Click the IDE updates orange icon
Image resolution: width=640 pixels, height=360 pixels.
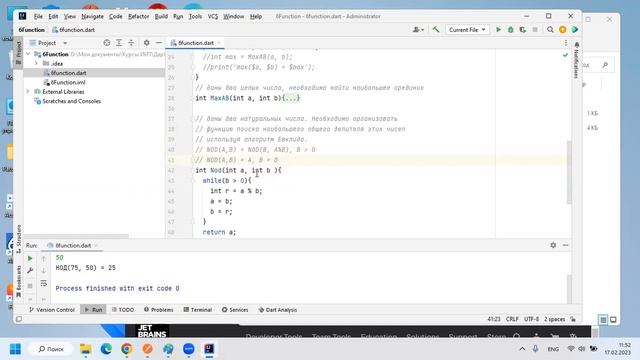tap(562, 30)
